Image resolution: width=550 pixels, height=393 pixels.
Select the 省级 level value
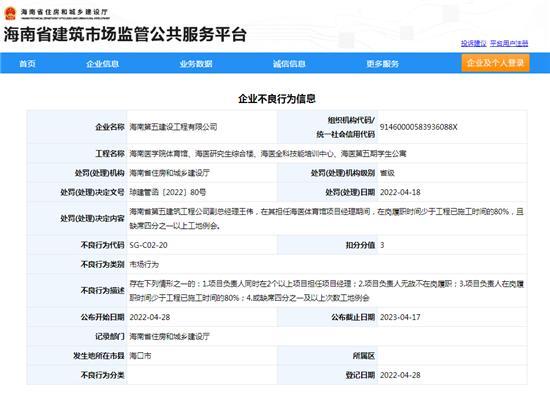[x=387, y=173]
